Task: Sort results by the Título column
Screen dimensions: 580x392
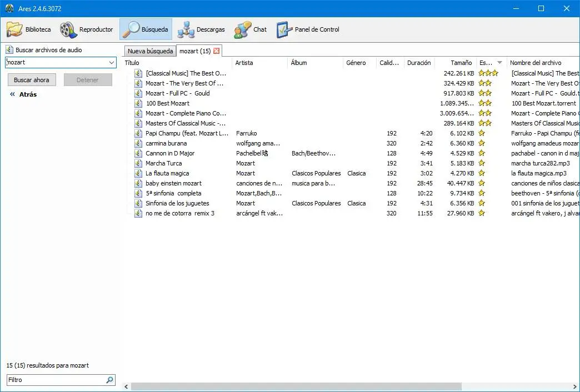Action: [x=177, y=63]
